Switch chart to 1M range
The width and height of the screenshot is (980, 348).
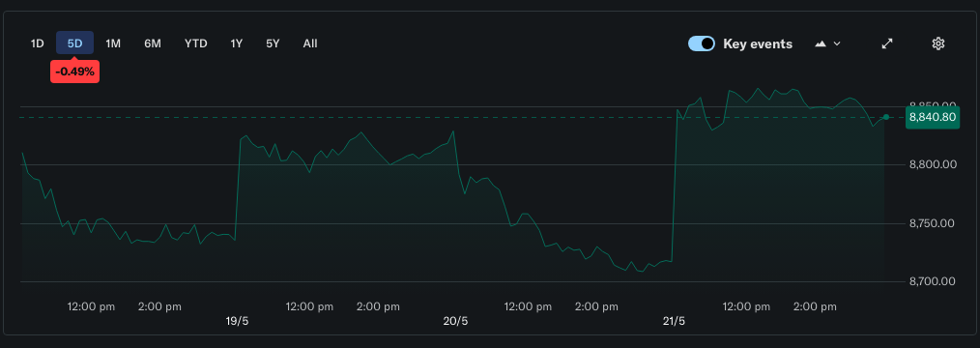pos(113,43)
